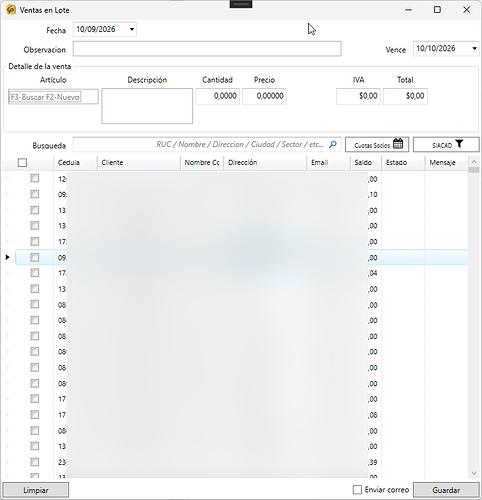Viewport: 482px width, 500px height.
Task: Click the IVA amount field
Action: click(x=358, y=96)
